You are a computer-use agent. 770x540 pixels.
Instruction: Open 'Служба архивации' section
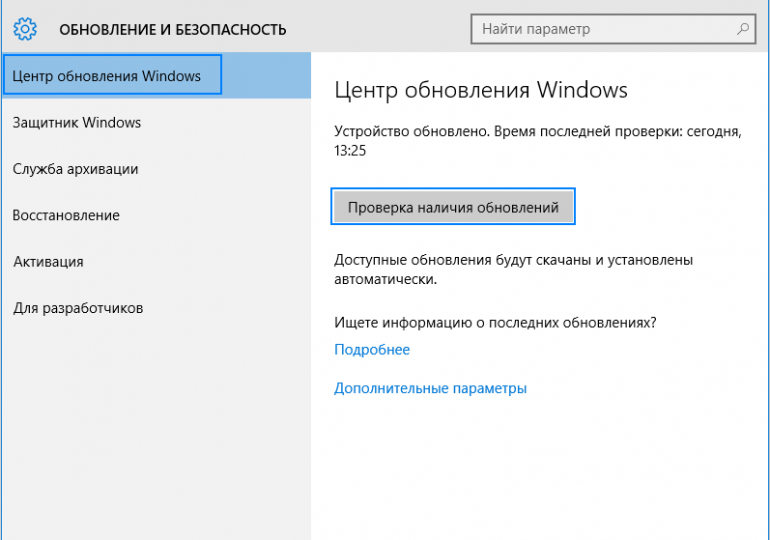point(156,169)
